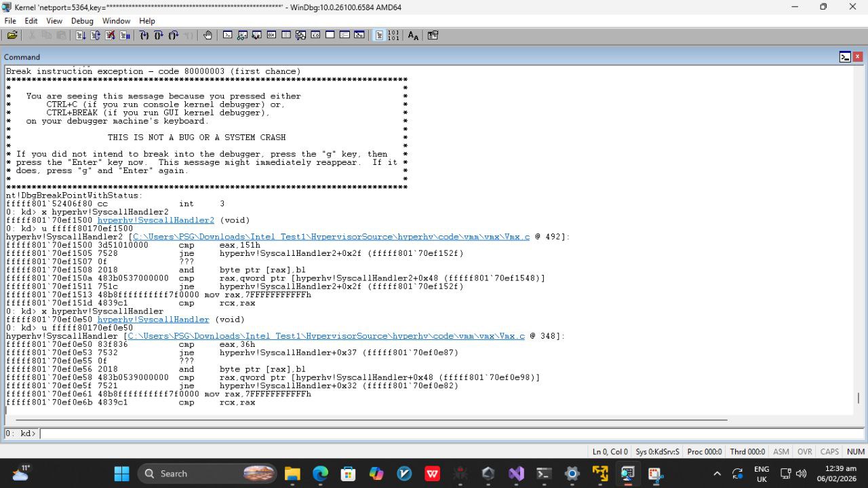The height and width of the screenshot is (488, 868).
Task: Open the Vmx.c source link at line 348
Action: coord(325,336)
